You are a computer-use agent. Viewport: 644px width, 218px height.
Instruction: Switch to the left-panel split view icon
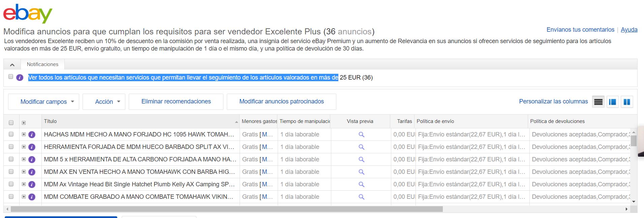coord(612,102)
